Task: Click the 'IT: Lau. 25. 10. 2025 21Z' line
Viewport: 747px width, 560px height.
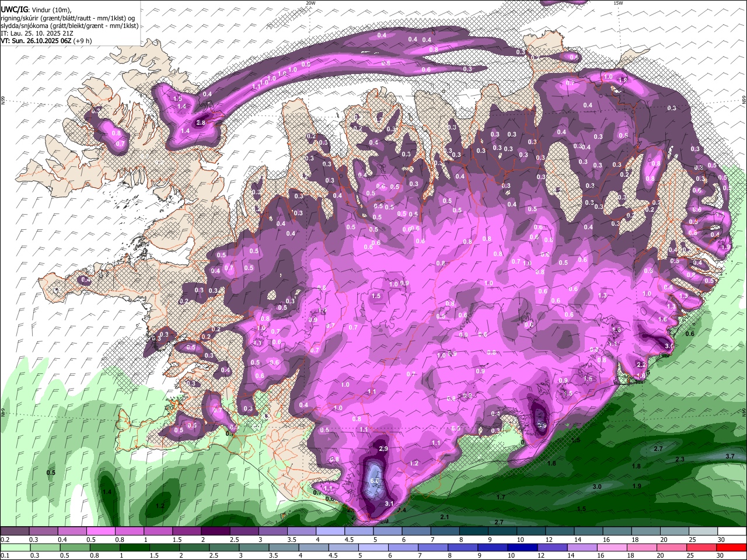Action: pyautogui.click(x=37, y=33)
